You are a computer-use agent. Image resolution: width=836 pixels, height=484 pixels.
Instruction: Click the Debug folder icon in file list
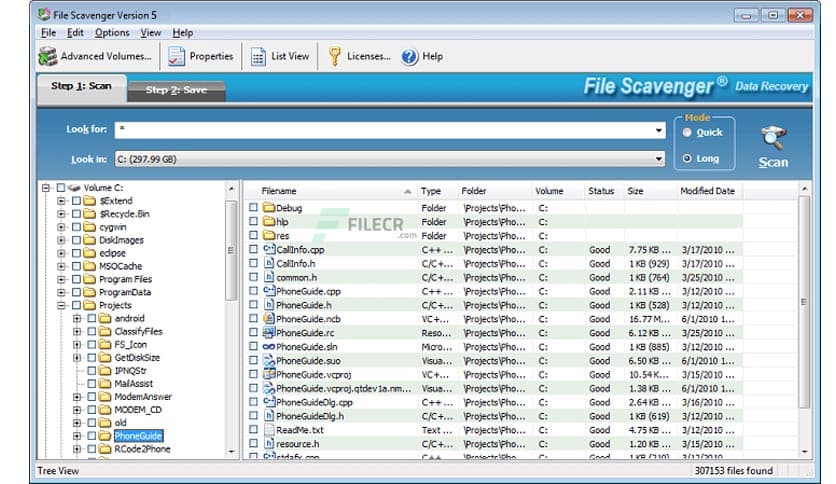point(269,208)
